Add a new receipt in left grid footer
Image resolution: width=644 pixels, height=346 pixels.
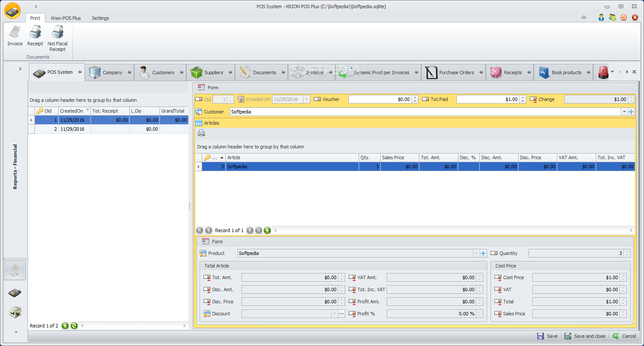tap(65, 326)
